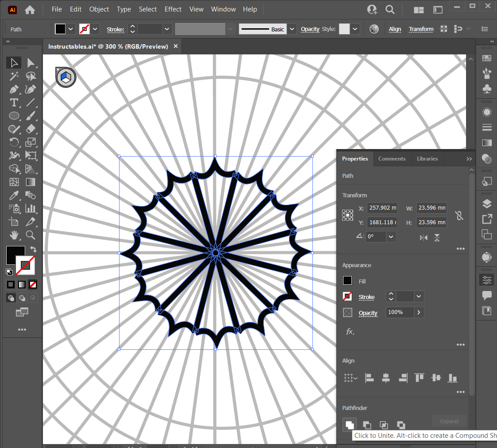Viewport: 497px width, 448px height.
Task: Enable Draw Normal mode
Action: point(11,298)
